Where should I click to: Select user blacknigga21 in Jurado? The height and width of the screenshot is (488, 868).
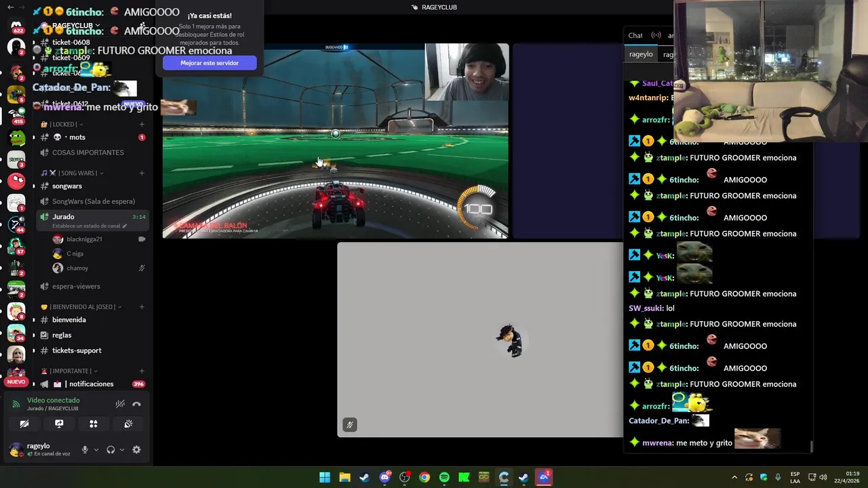(x=99, y=239)
